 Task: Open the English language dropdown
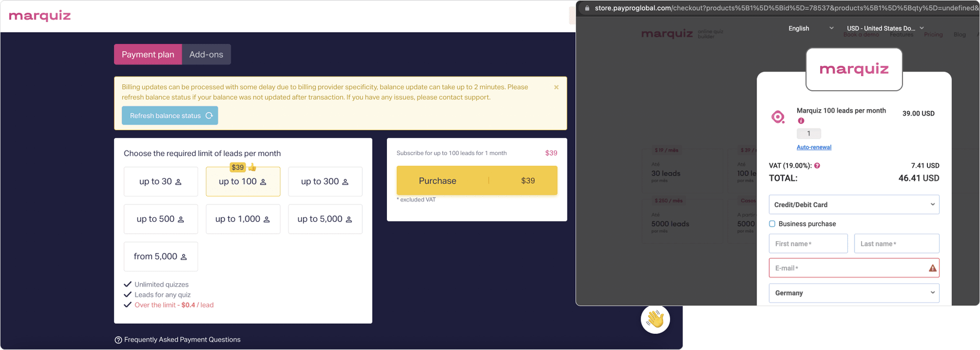[811, 29]
